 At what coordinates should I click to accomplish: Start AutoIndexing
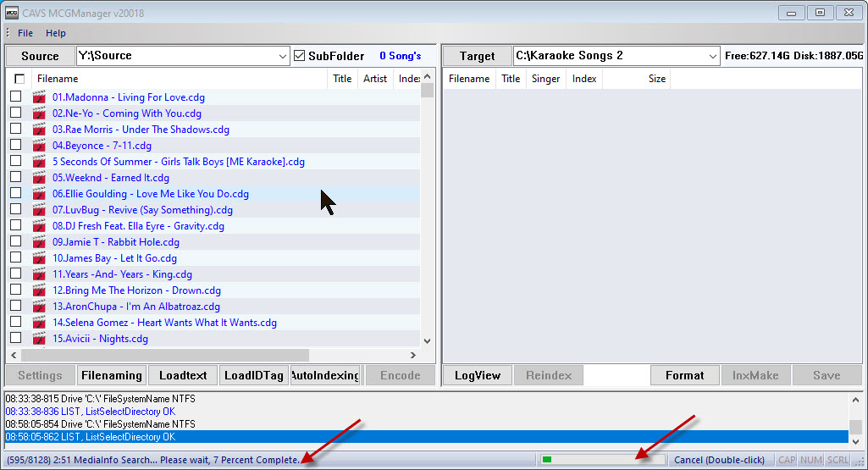click(x=325, y=375)
